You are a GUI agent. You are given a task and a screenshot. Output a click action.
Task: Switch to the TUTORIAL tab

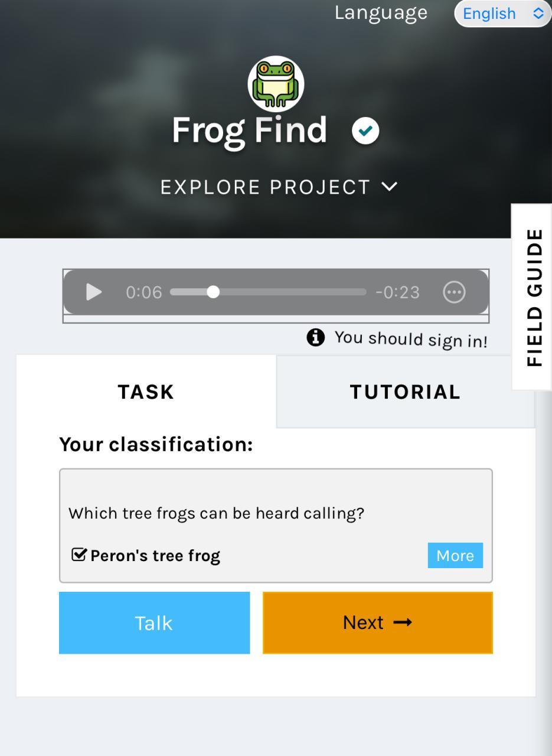tap(405, 392)
